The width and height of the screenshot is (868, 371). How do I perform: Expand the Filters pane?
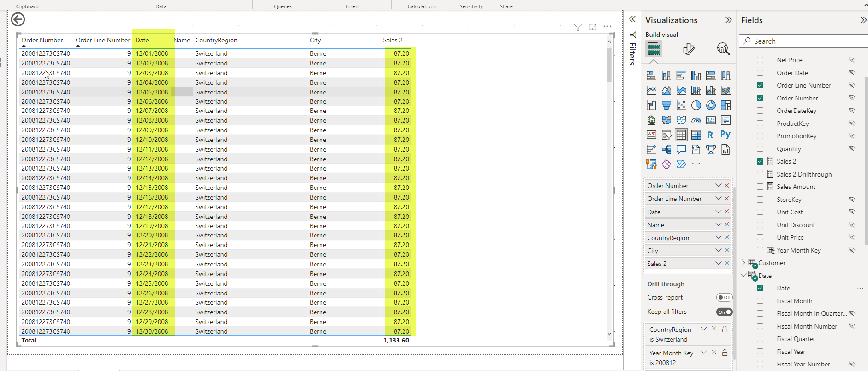[x=632, y=19]
